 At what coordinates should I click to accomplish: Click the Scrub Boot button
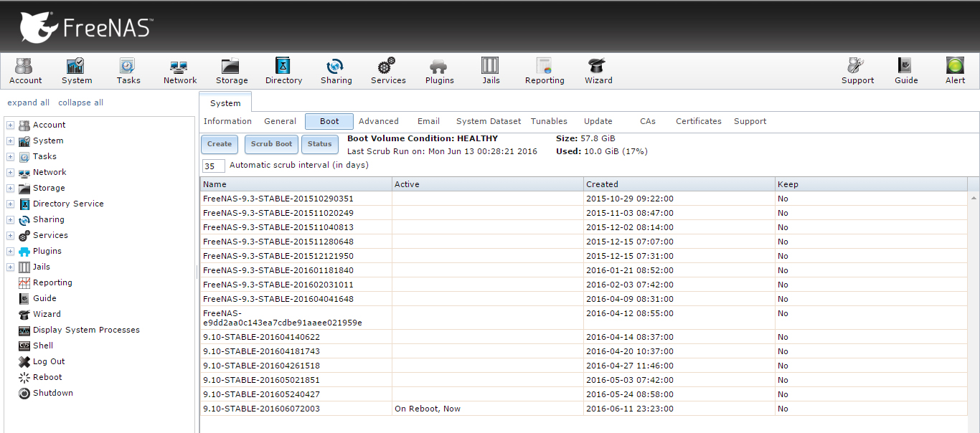(x=271, y=144)
